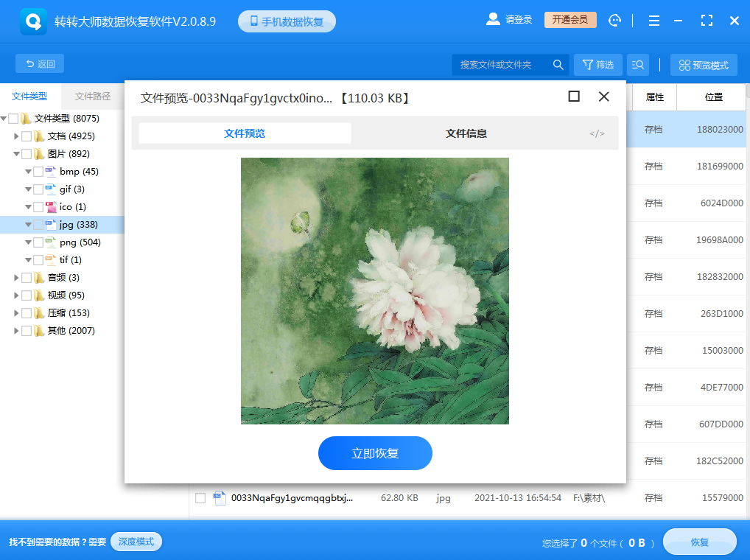Open the advanced search list icon

click(x=637, y=65)
